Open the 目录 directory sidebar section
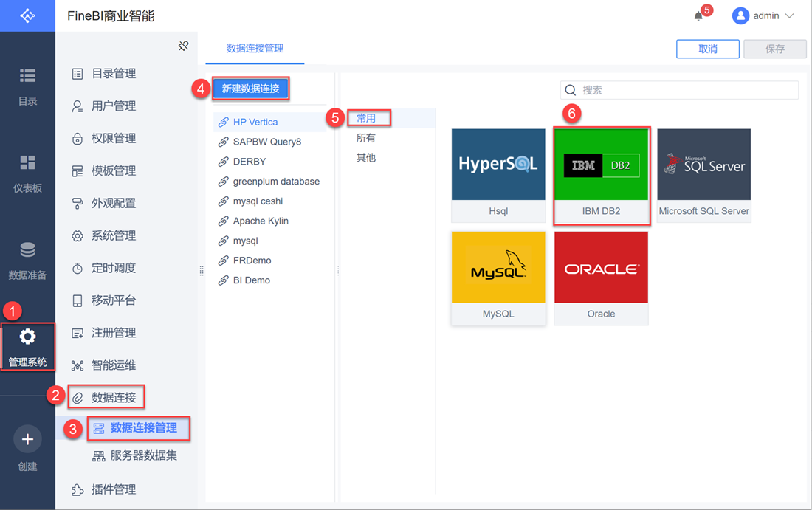Screen dimensions: 812x510 pos(27,86)
